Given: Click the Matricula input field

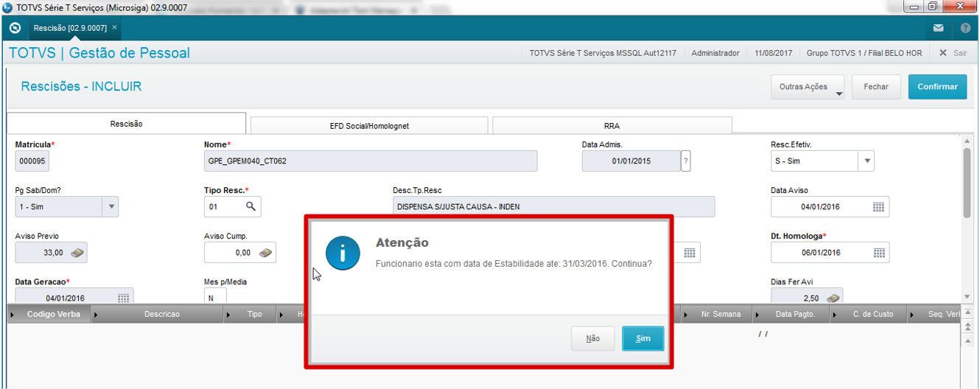Looking at the screenshot, I should click(32, 161).
